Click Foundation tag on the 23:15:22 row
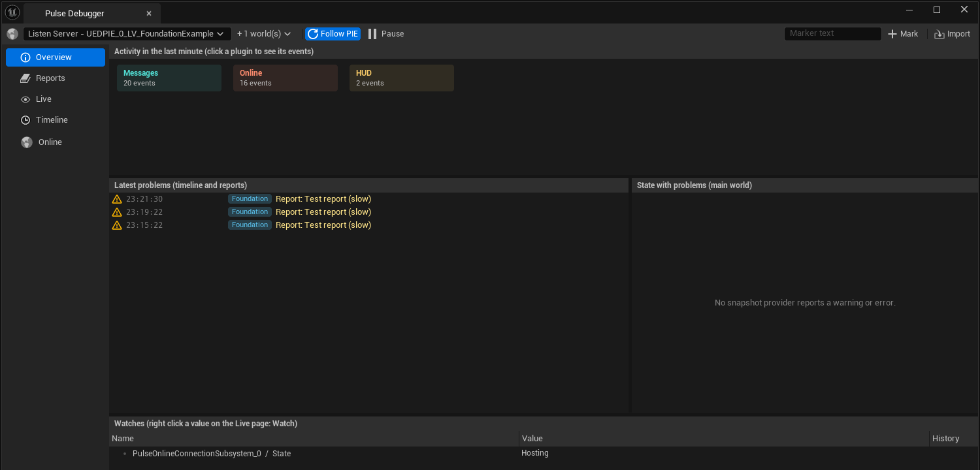This screenshot has width=980, height=470. coord(250,225)
